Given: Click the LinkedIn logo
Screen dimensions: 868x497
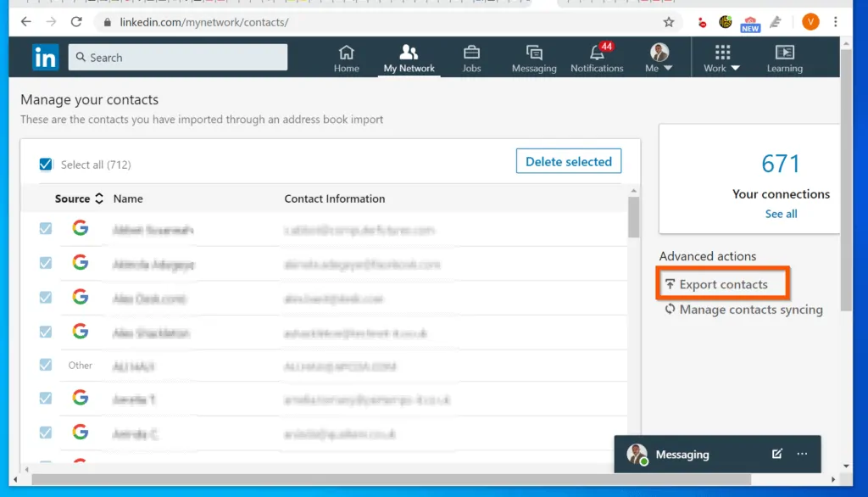Looking at the screenshot, I should pyautogui.click(x=45, y=57).
